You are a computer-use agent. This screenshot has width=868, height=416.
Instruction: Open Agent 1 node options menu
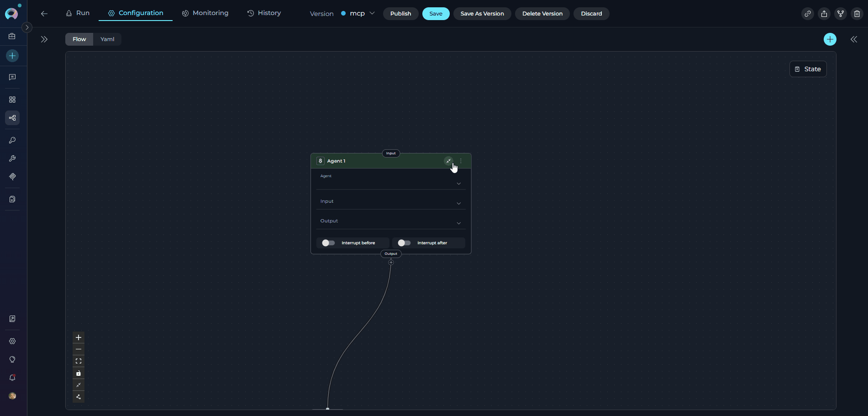(461, 161)
